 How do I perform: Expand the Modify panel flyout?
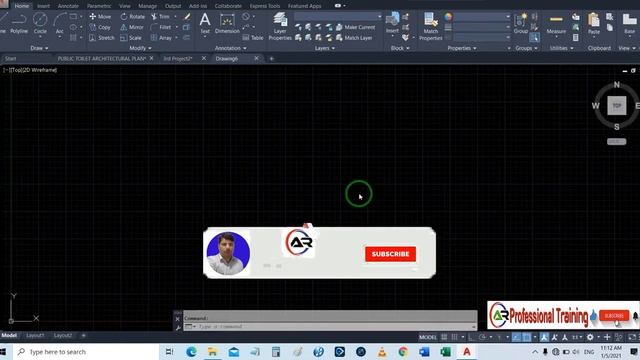[x=140, y=48]
